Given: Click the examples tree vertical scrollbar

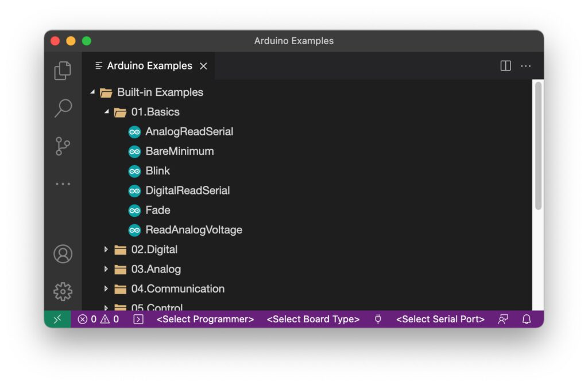Looking at the screenshot, I should point(539,146).
